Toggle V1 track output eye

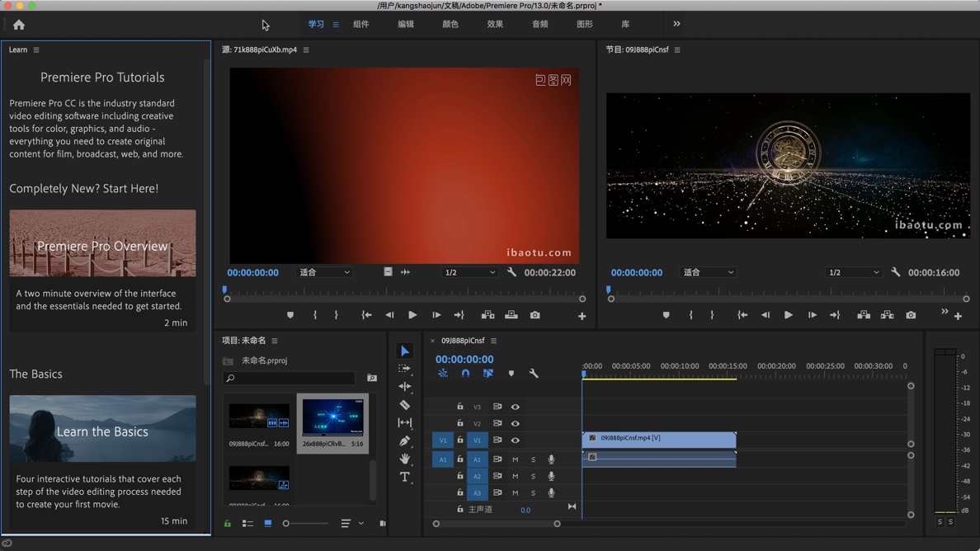516,440
